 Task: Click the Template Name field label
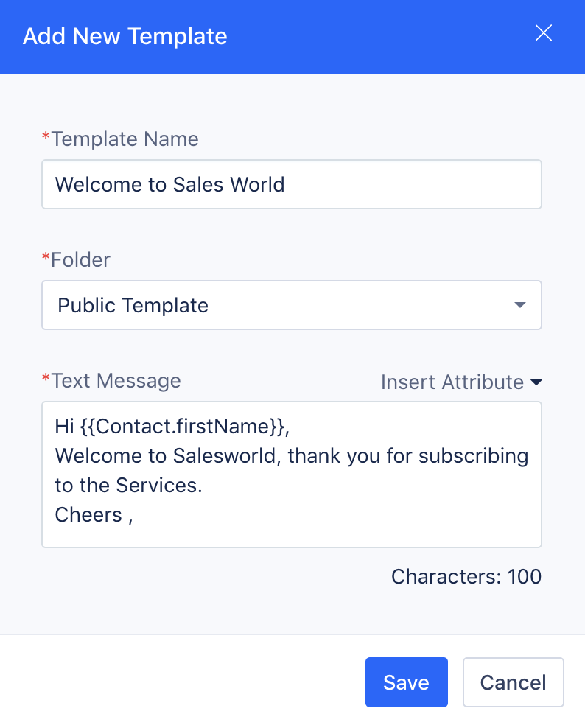click(125, 139)
